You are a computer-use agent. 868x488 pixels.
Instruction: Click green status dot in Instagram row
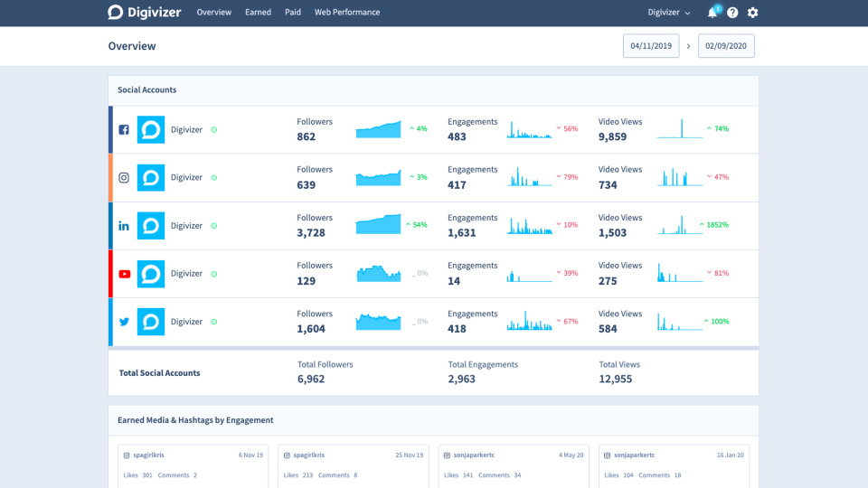click(214, 178)
